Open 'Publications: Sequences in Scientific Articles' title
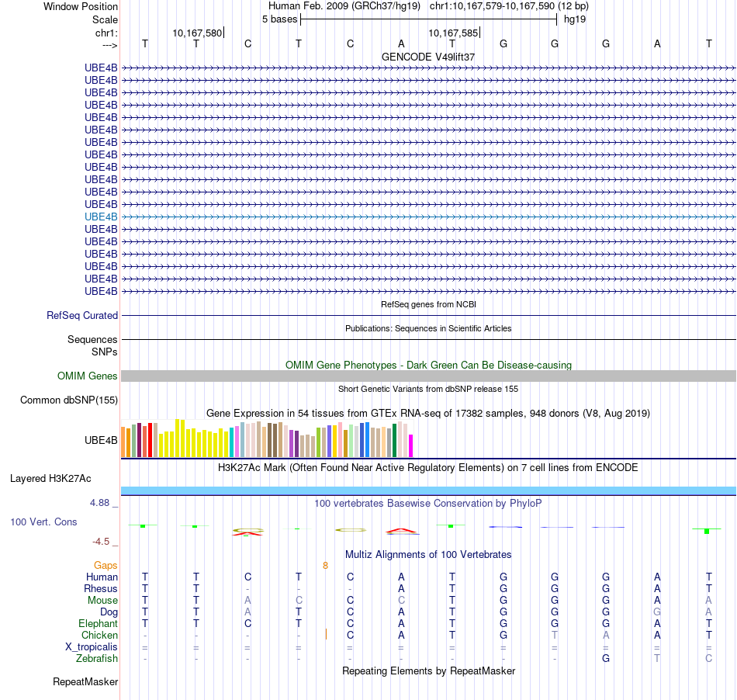The image size is (737, 700). (x=428, y=328)
